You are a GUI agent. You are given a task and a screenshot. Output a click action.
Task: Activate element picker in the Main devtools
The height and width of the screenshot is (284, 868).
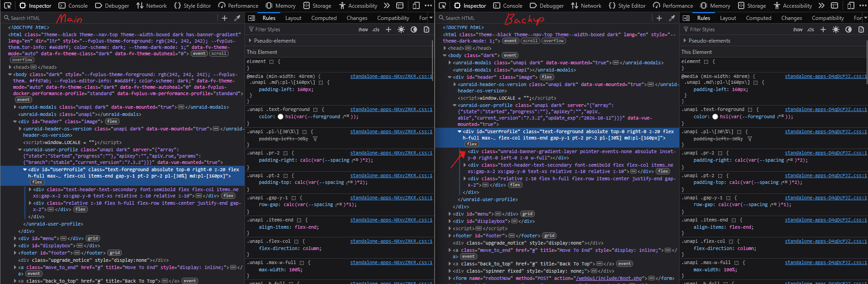pyautogui.click(x=8, y=6)
